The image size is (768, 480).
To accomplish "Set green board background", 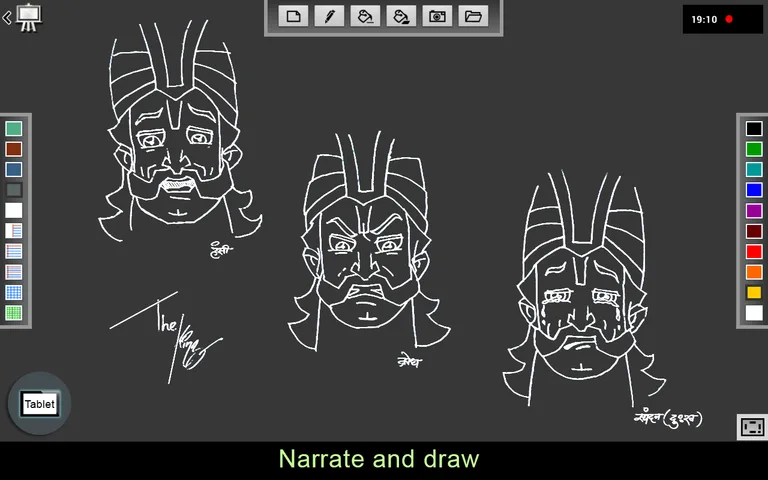I will pyautogui.click(x=14, y=129).
